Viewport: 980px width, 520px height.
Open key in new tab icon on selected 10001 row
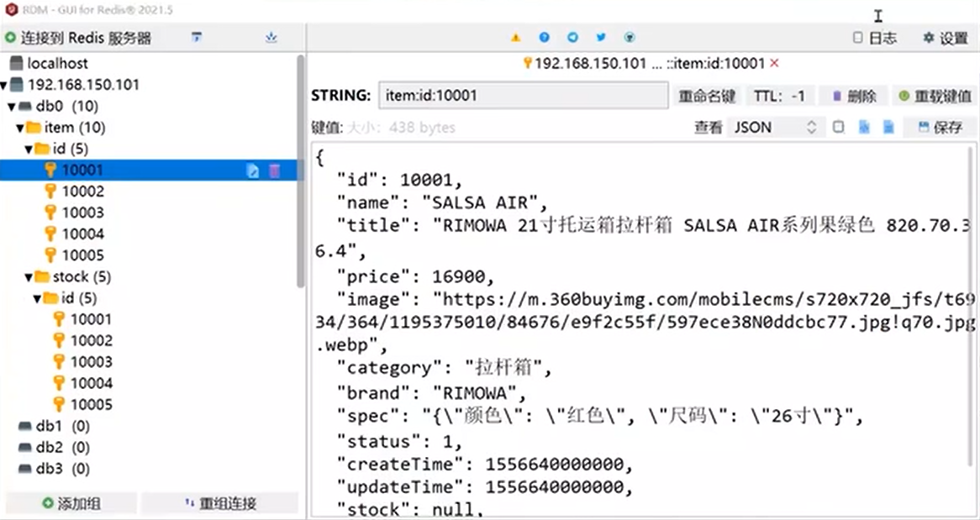252,171
